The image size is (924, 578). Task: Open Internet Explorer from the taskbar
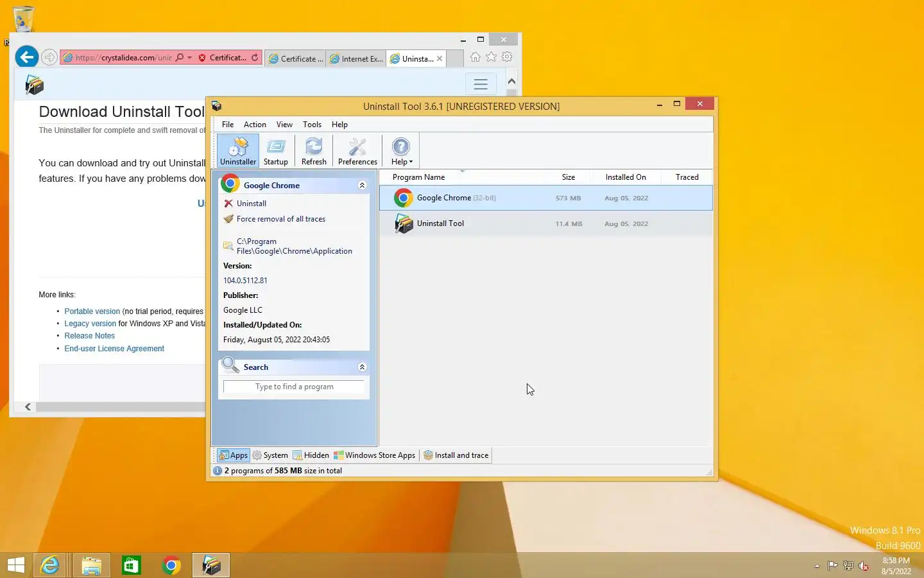click(50, 565)
